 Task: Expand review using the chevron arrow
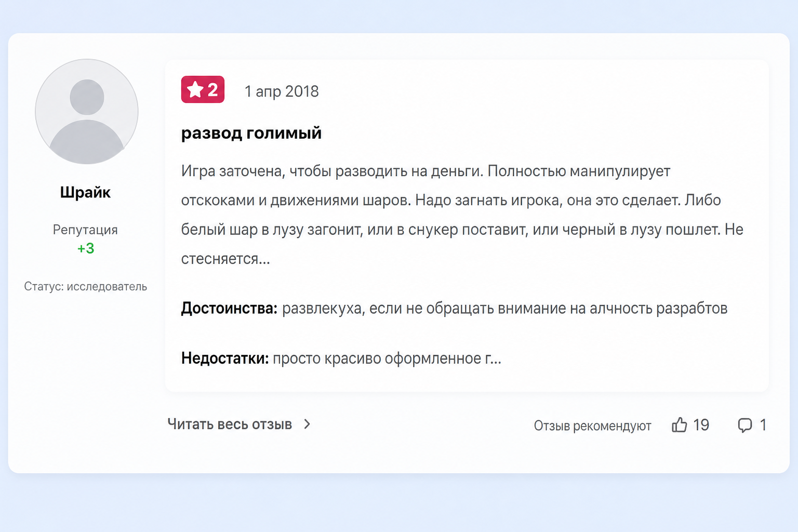point(307,424)
